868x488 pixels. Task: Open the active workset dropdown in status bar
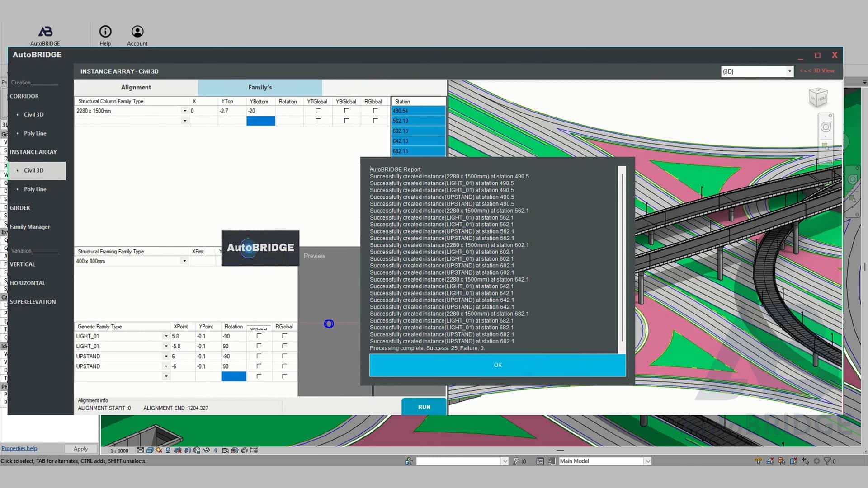tap(505, 461)
